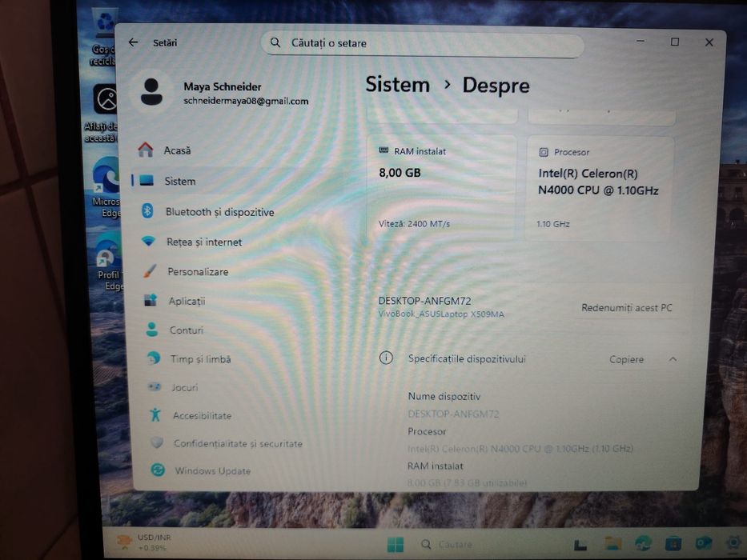
Task: Open the Microsoft Edge desktop shortcut
Action: (x=105, y=187)
